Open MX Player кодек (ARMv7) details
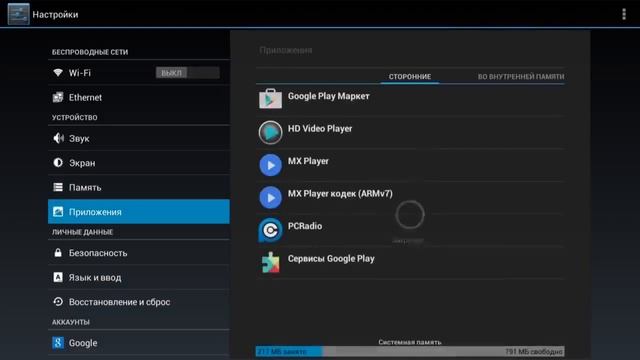The height and width of the screenshot is (360, 640). (x=411, y=198)
